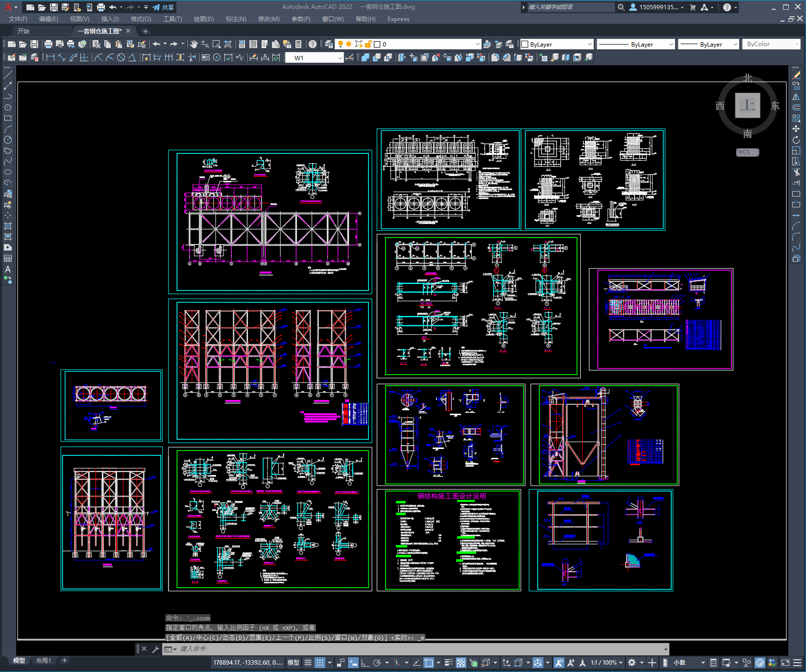Expand the application menu A arrow
This screenshot has width=806, height=672.
[16, 7]
